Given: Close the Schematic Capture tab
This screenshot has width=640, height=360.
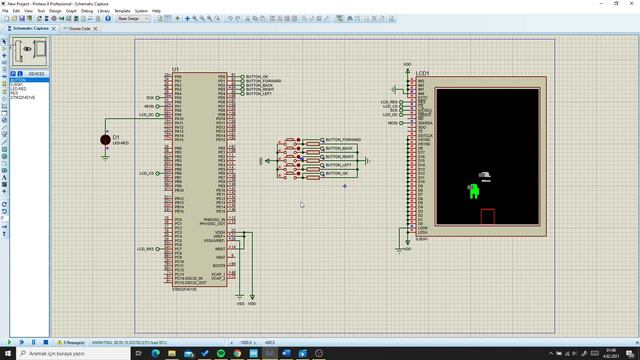Looking at the screenshot, I should [x=53, y=29].
